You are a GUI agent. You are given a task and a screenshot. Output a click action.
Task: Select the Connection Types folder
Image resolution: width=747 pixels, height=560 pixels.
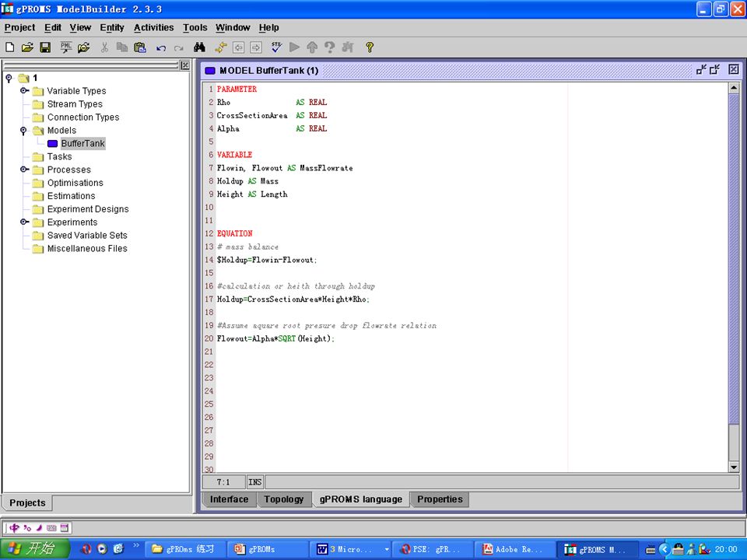pos(83,117)
